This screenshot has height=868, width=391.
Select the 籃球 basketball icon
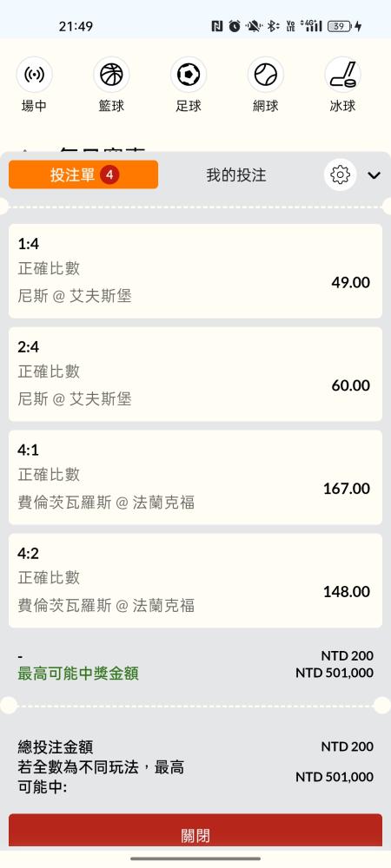tap(111, 75)
